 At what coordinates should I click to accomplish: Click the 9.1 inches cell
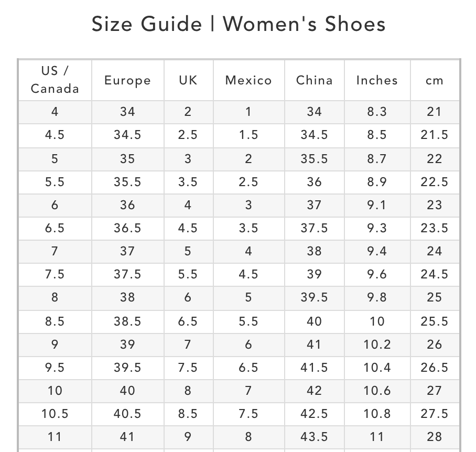pyautogui.click(x=377, y=205)
